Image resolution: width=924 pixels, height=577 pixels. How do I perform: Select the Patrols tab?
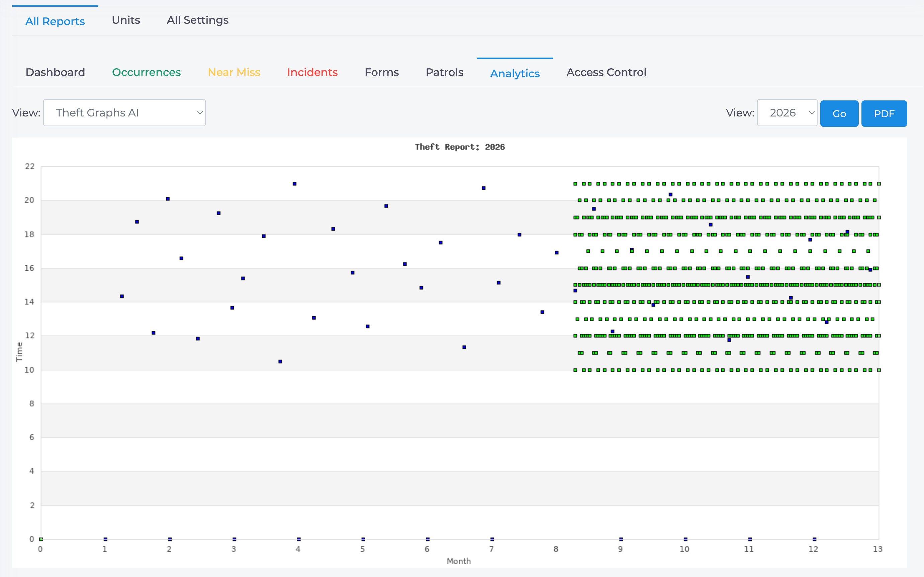pos(445,72)
